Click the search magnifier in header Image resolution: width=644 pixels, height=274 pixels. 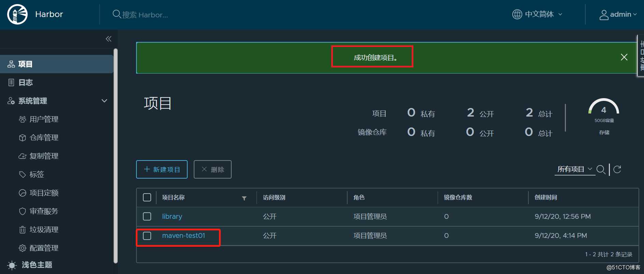[116, 14]
